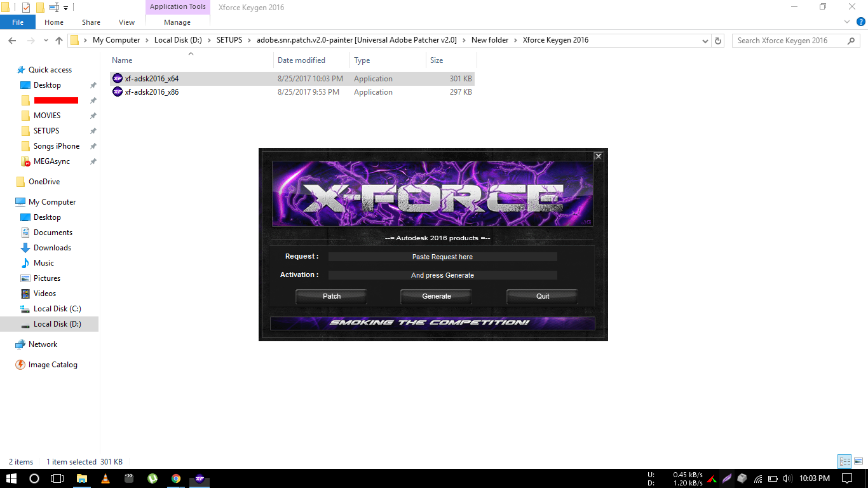Viewport: 868px width, 488px height.
Task: Click the New folder breadcrumb in the address bar
Action: click(490, 40)
